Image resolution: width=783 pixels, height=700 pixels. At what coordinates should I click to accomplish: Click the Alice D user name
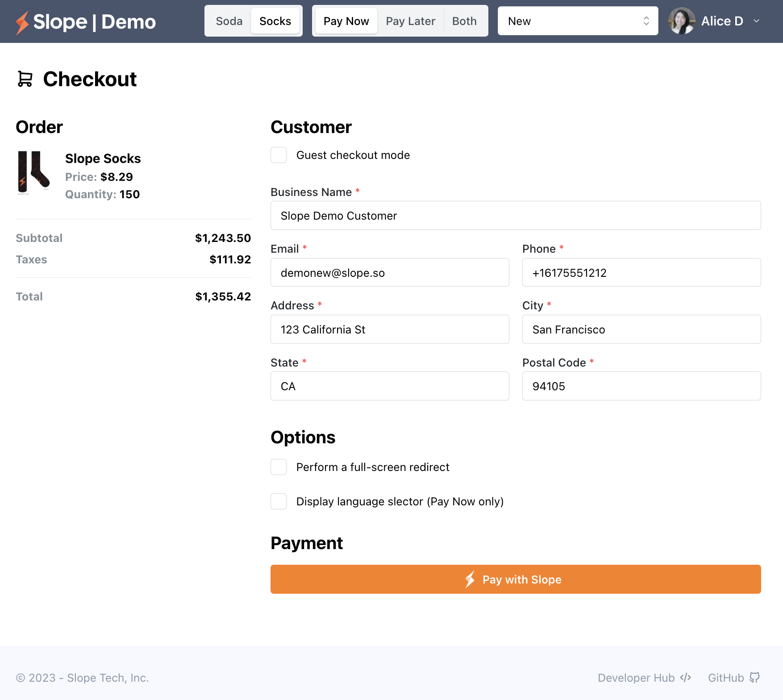click(x=722, y=21)
